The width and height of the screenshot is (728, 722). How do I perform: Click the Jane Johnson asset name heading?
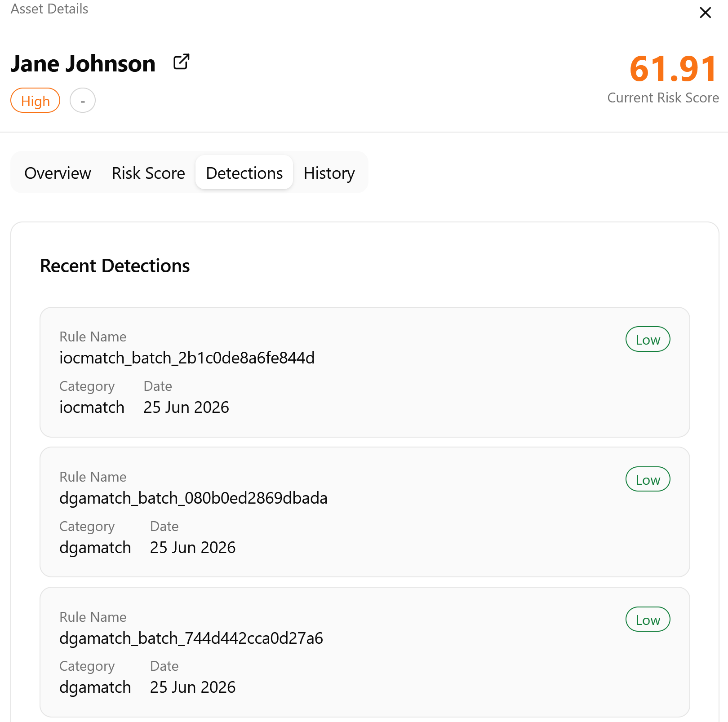click(83, 63)
